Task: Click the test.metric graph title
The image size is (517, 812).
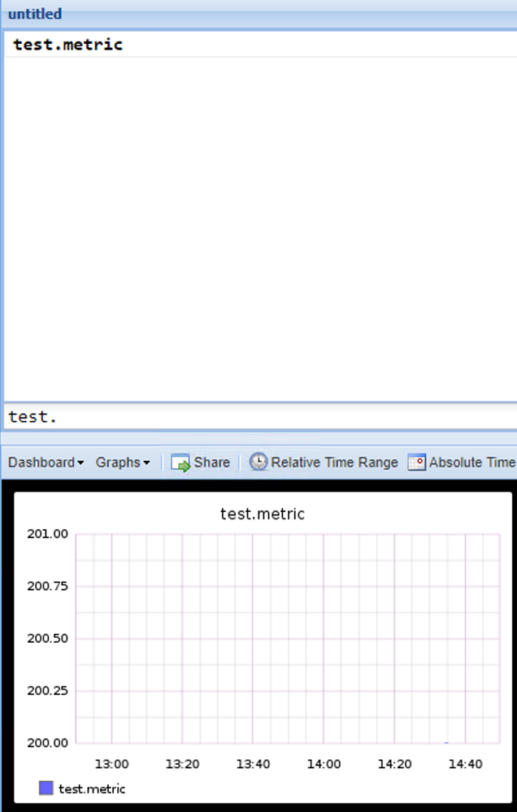Action: coord(263,514)
